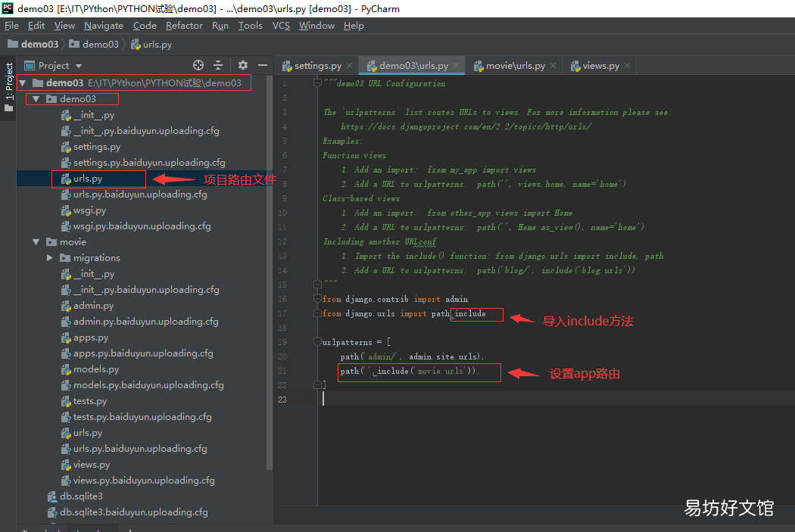The image size is (795, 532).
Task: Fold the imports at line 16 gutter
Action: (x=317, y=299)
